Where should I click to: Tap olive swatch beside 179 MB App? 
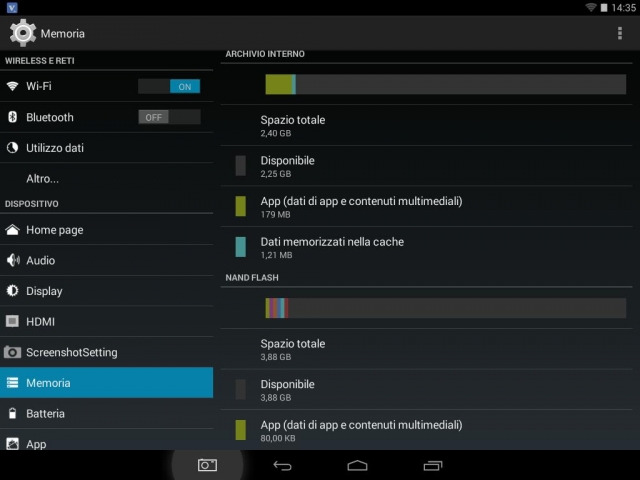tap(241, 206)
